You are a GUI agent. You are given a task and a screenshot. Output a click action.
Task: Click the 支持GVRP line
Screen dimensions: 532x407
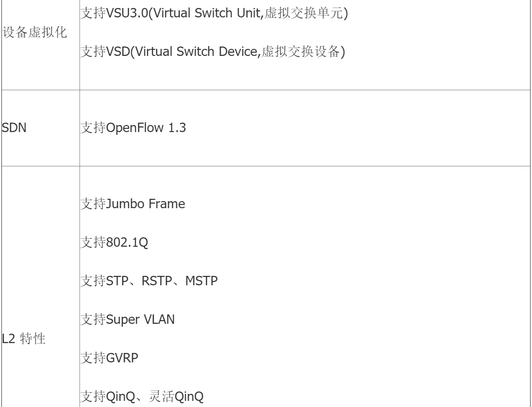109,358
